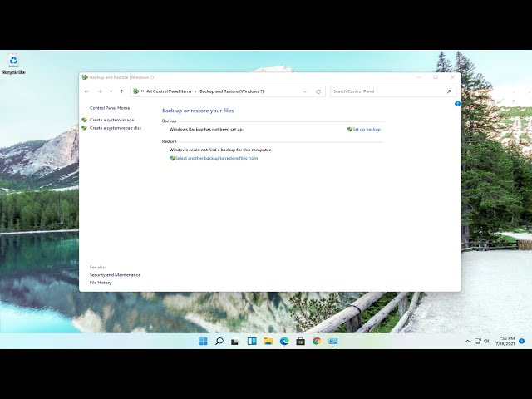The width and height of the screenshot is (532, 399).
Task: Click the volume tray icon
Action: (x=486, y=341)
